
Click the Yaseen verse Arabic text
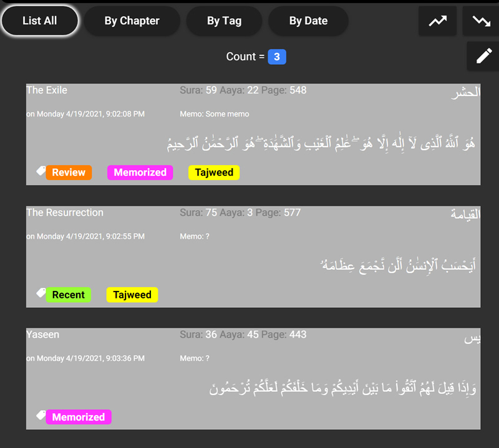click(x=342, y=388)
